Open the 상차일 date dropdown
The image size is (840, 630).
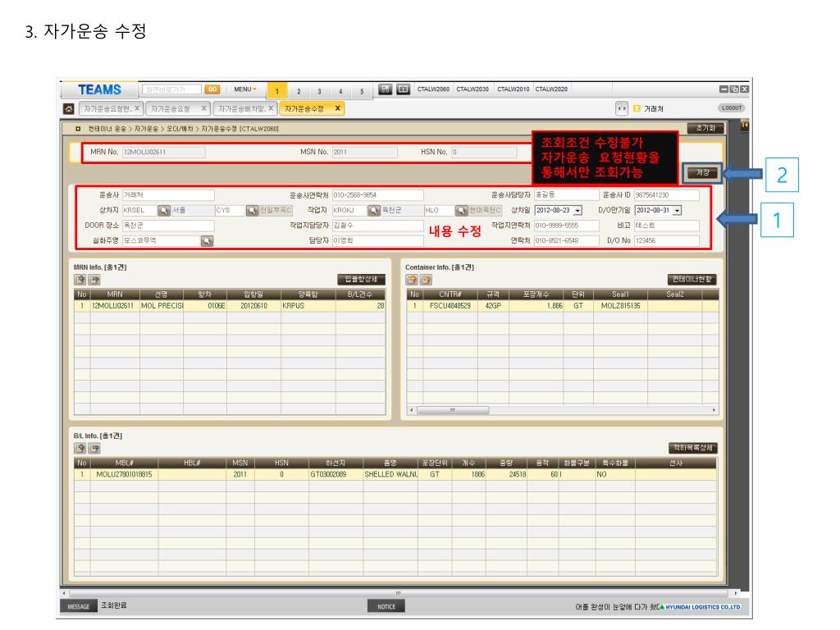coord(577,211)
